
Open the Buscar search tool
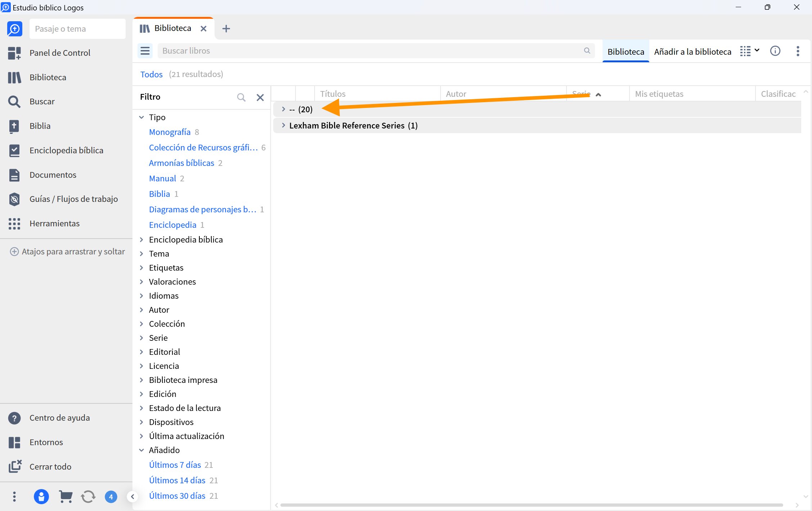point(42,101)
